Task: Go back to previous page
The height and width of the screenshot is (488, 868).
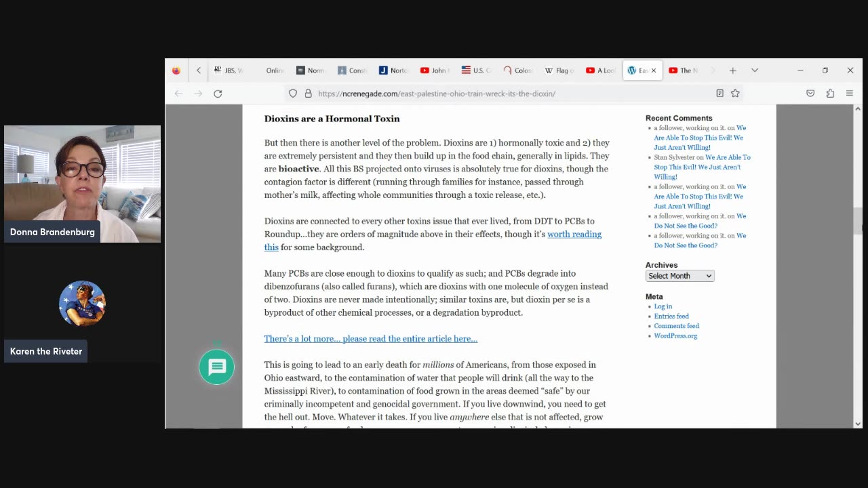Action: pos(178,94)
